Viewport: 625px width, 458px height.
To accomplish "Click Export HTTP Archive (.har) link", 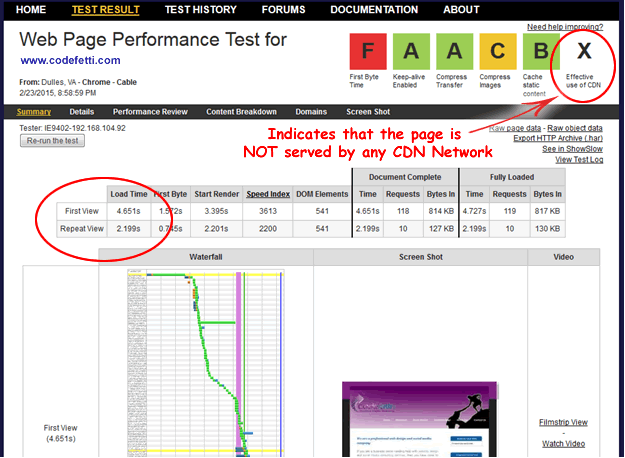I will coord(558,138).
